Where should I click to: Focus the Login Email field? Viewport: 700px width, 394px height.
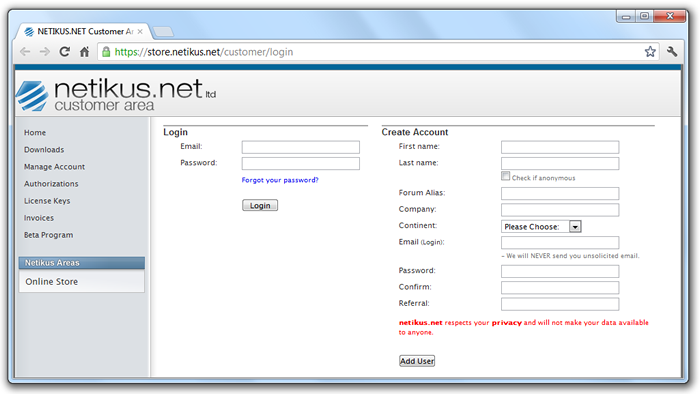point(300,147)
